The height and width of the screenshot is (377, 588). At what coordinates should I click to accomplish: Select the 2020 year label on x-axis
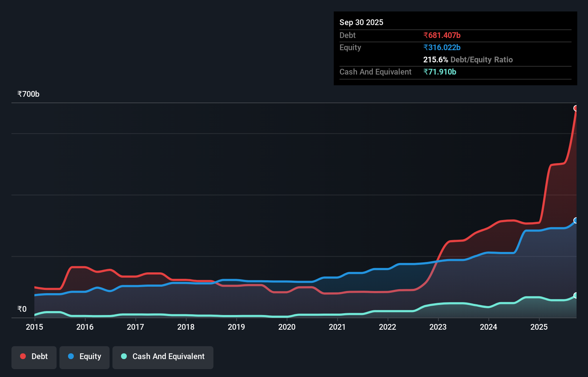point(287,327)
